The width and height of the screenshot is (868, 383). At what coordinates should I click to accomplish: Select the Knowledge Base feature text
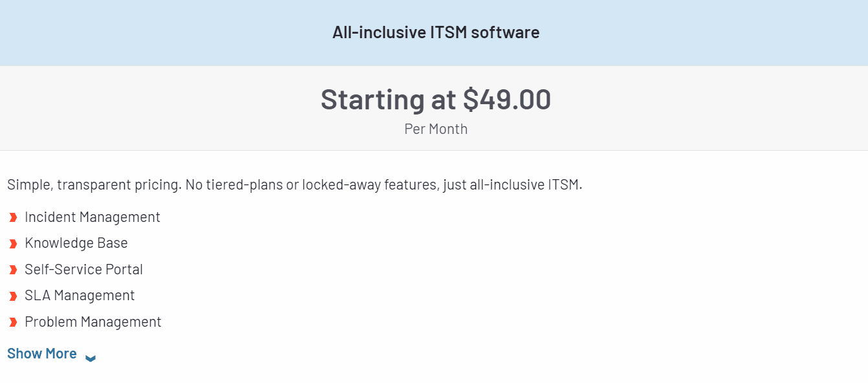click(x=76, y=243)
